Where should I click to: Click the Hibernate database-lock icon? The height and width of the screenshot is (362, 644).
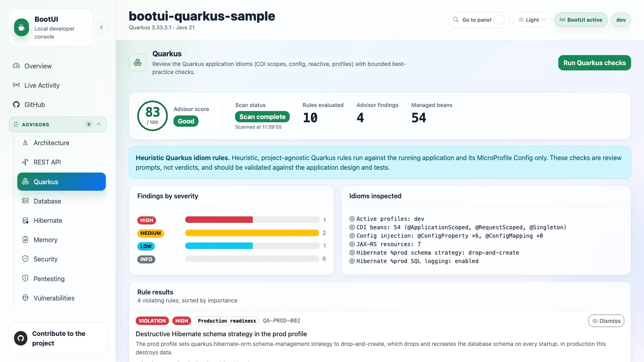[x=25, y=220]
